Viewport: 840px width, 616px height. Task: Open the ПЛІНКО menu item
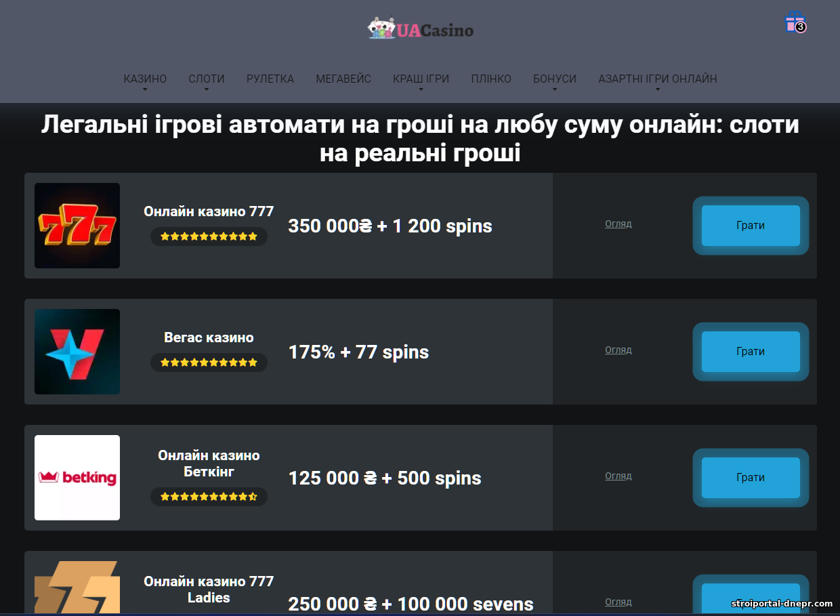(491, 79)
